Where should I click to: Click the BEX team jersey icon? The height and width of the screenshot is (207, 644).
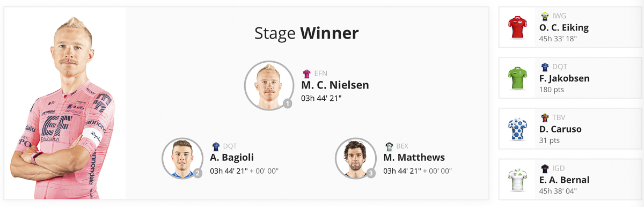coord(389,146)
